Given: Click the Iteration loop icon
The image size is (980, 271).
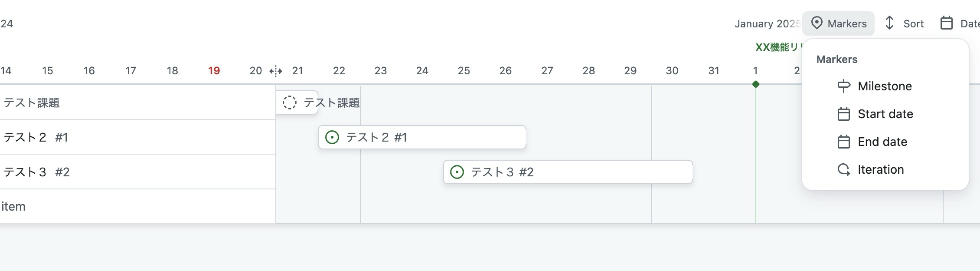Looking at the screenshot, I should point(843,169).
